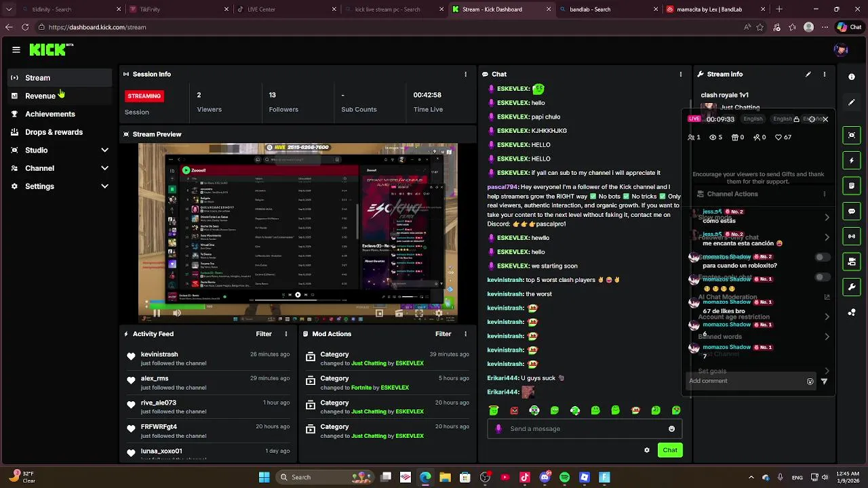Click the purple microphone icon in message box
Screen dimensions: 868x488
pos(498,428)
